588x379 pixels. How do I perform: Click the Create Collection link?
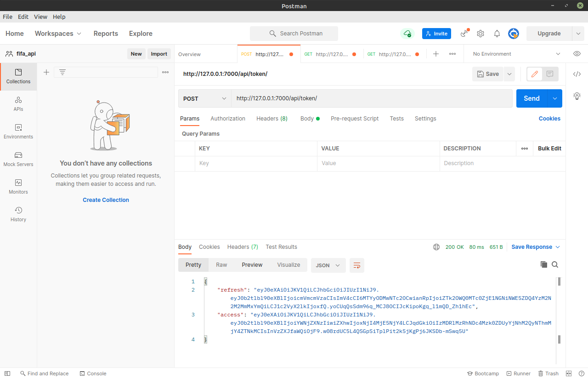click(x=106, y=200)
